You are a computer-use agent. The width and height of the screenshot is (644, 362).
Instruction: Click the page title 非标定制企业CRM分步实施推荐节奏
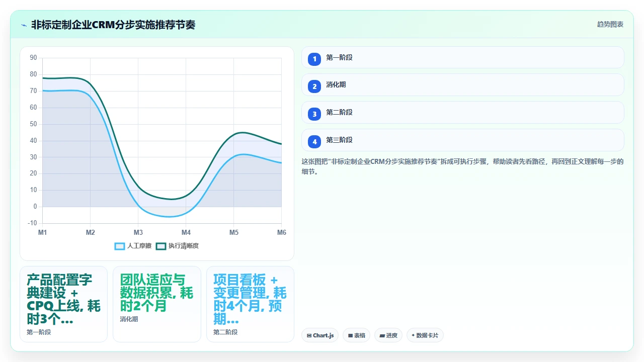click(x=113, y=25)
